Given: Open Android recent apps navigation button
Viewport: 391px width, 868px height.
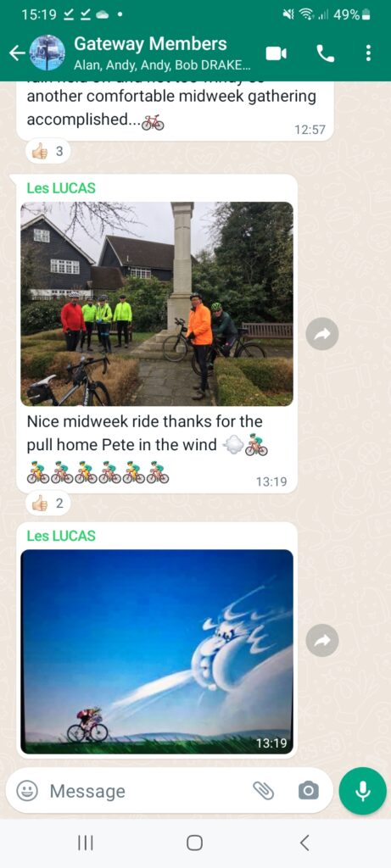Looking at the screenshot, I should 85,843.
